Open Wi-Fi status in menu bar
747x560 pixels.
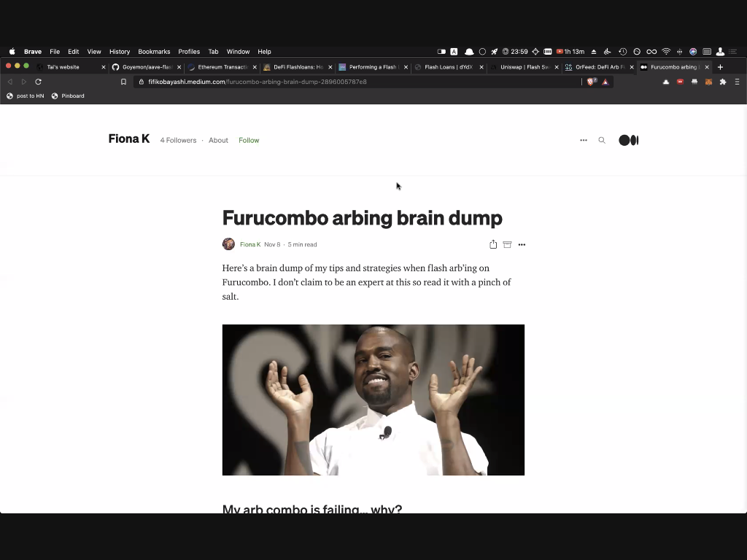(666, 52)
